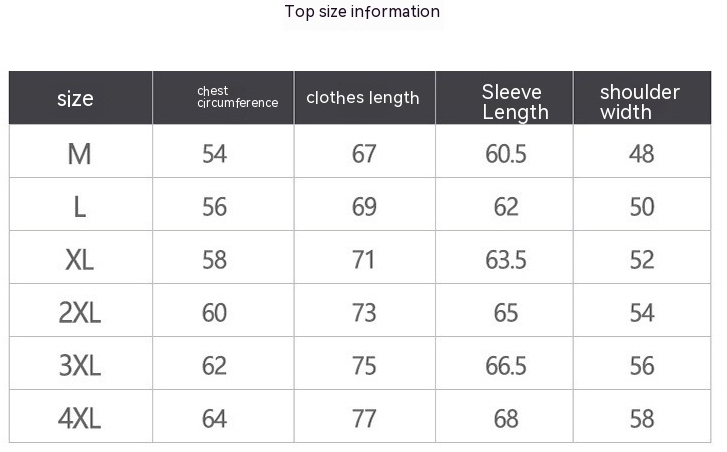The width and height of the screenshot is (727, 452).
Task: Select the "size" column header
Action: pyautogui.click(x=76, y=99)
